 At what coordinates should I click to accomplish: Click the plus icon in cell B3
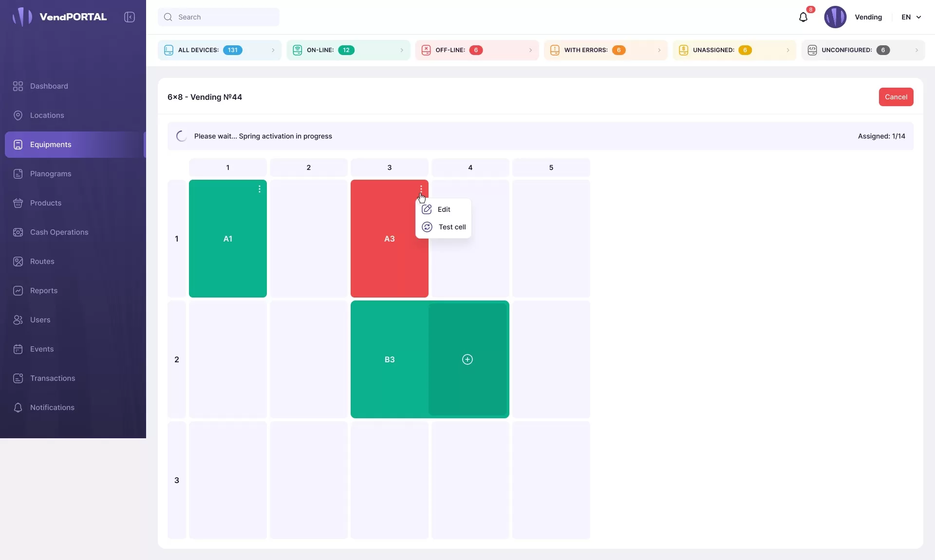pyautogui.click(x=467, y=359)
